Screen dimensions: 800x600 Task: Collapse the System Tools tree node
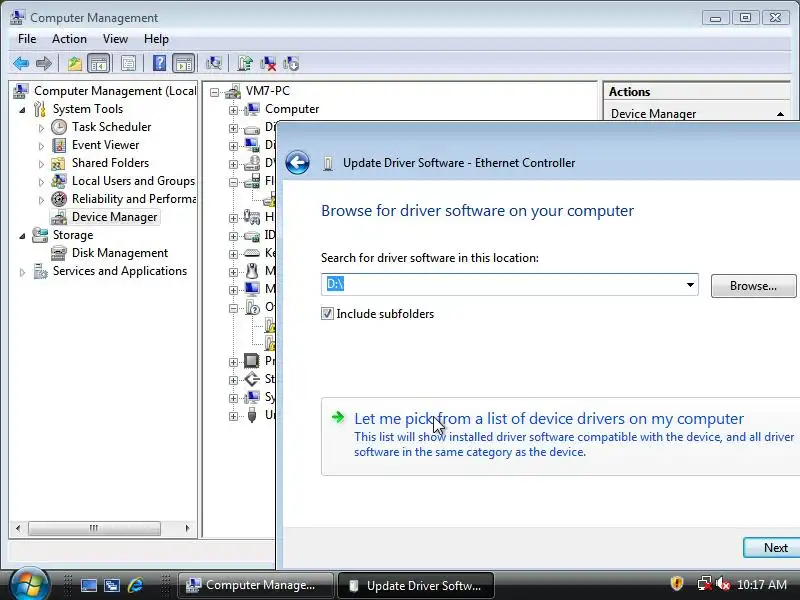[22, 110]
